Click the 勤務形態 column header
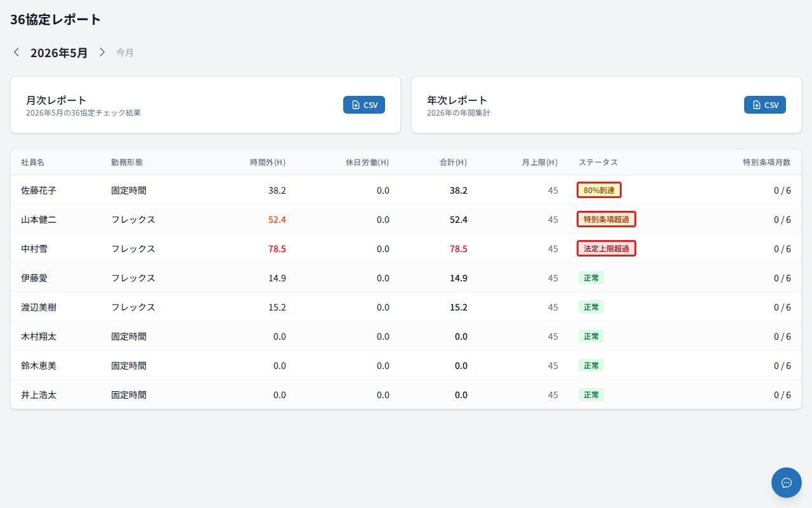The height and width of the screenshot is (508, 812). (x=127, y=163)
